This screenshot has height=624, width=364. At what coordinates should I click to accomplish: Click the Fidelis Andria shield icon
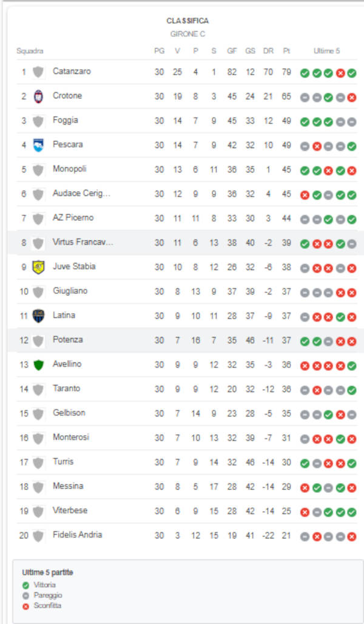(x=38, y=535)
